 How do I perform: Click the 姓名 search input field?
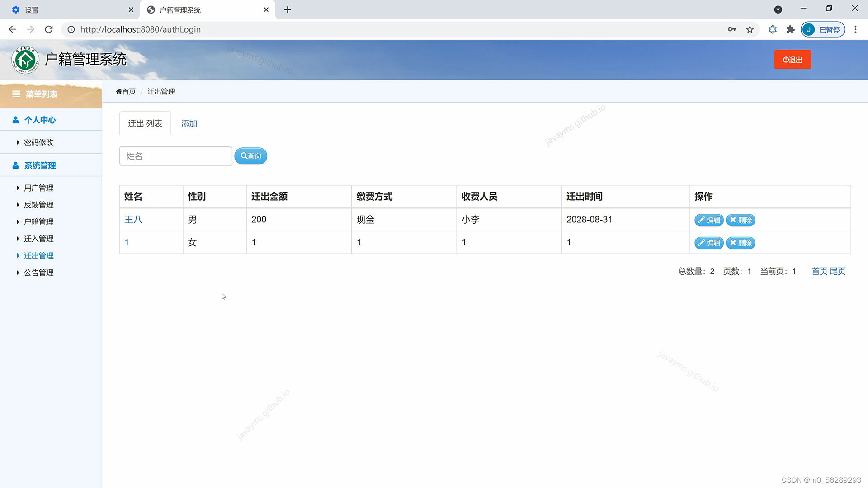pos(175,156)
